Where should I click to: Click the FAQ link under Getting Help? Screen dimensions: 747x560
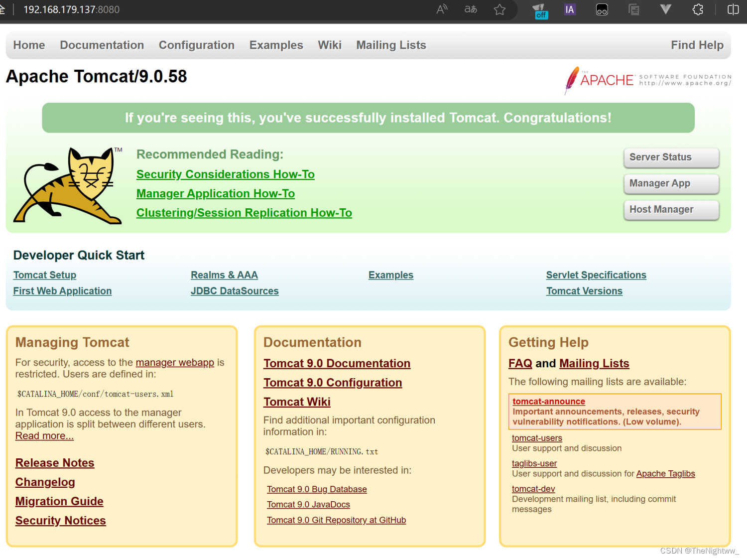pyautogui.click(x=520, y=364)
